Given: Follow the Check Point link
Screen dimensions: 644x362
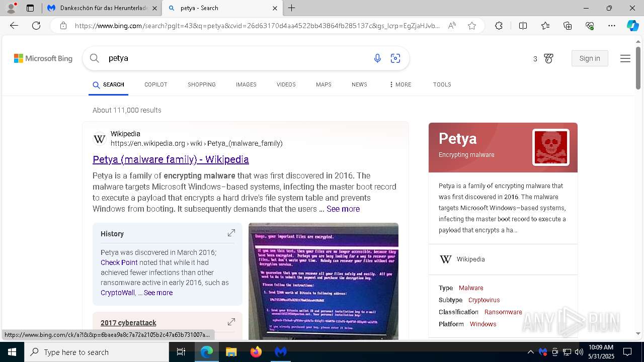Looking at the screenshot, I should tap(119, 262).
